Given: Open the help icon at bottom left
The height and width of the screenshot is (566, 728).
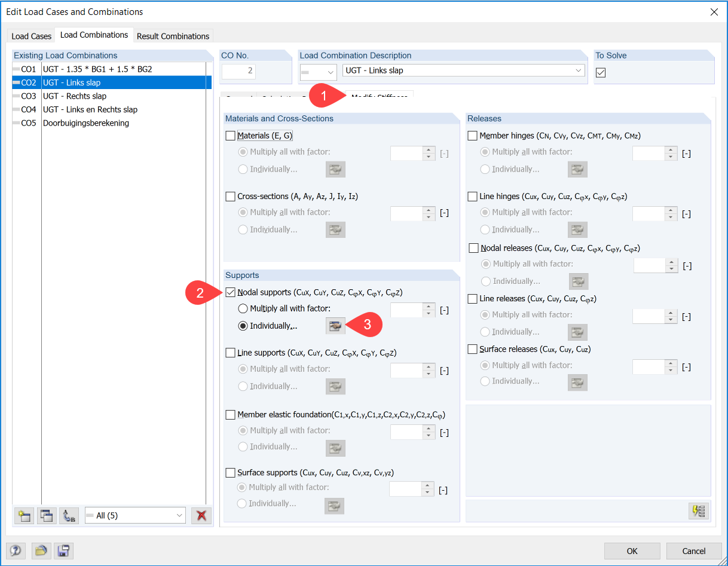Looking at the screenshot, I should tap(16, 550).
